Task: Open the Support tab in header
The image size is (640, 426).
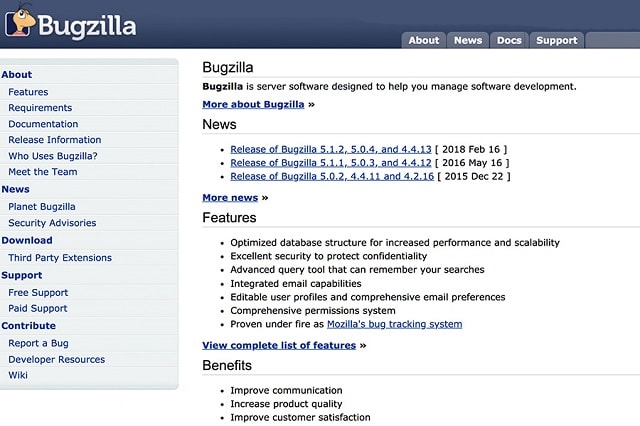Action: [557, 40]
